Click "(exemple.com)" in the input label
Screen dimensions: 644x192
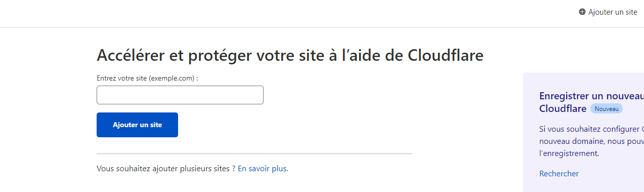click(x=171, y=79)
